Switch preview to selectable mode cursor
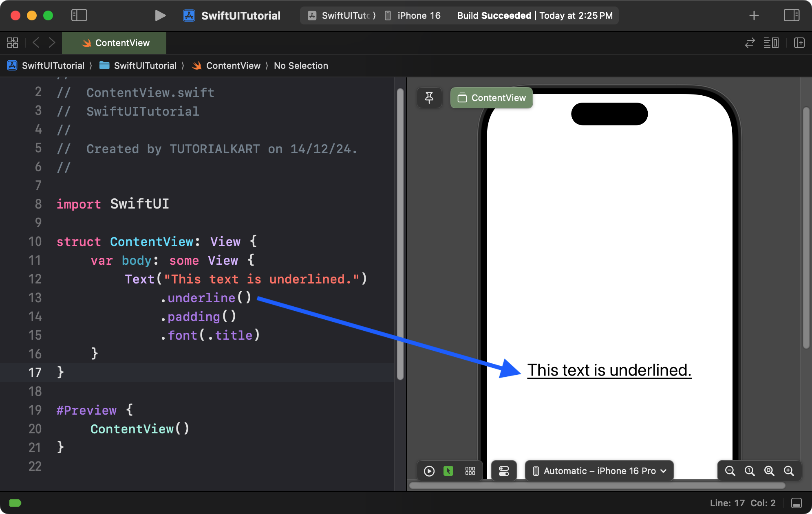812x514 pixels. [448, 471]
